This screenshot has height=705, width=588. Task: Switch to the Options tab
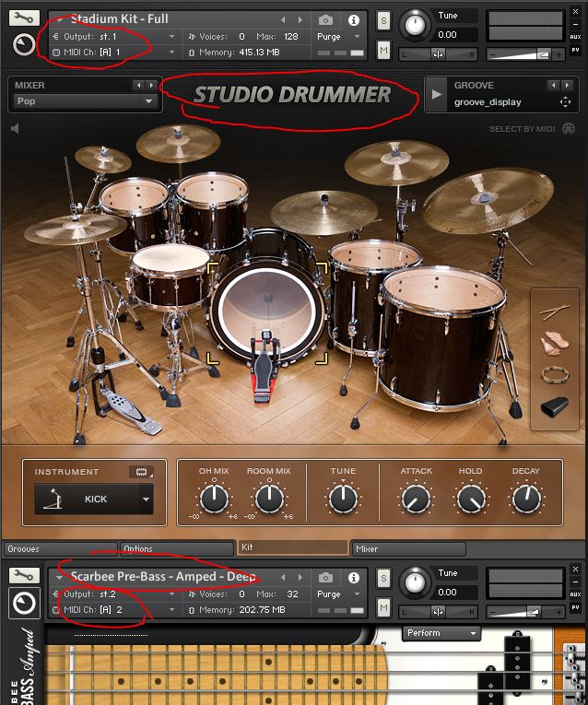[x=177, y=549]
